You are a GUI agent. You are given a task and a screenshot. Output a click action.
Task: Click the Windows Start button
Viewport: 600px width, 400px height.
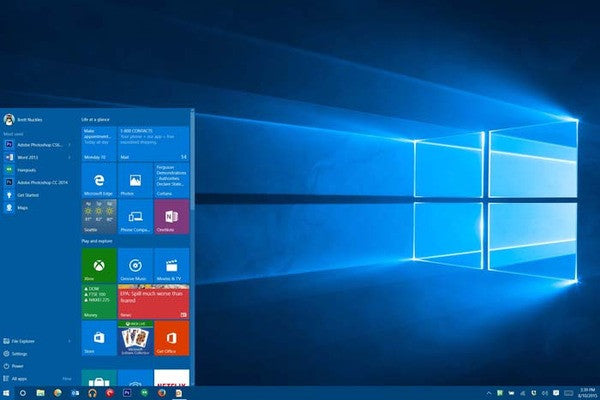click(x=6, y=393)
